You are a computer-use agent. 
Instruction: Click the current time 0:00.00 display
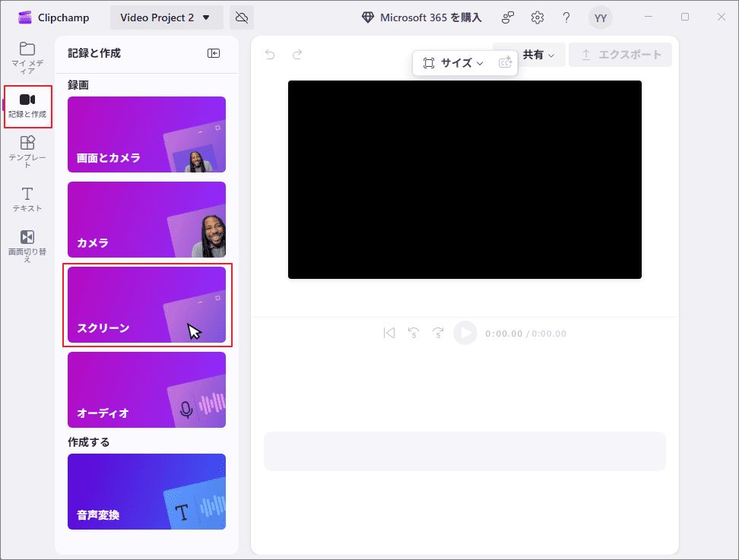(504, 334)
